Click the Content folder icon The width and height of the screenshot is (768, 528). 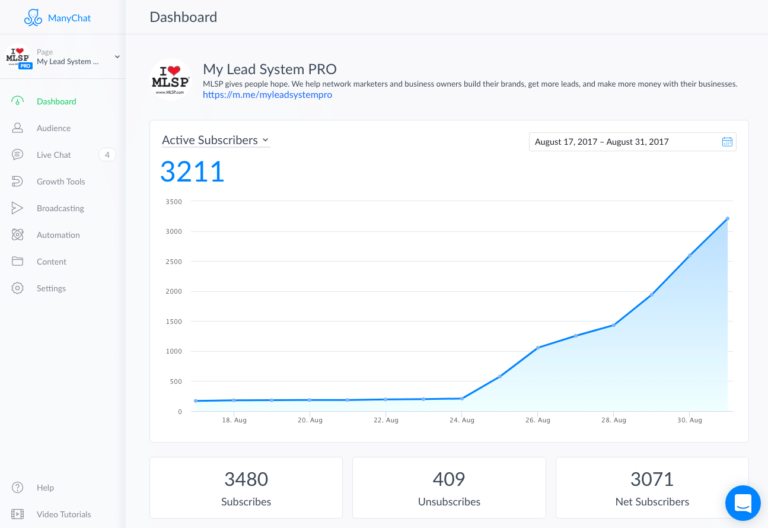click(x=17, y=261)
